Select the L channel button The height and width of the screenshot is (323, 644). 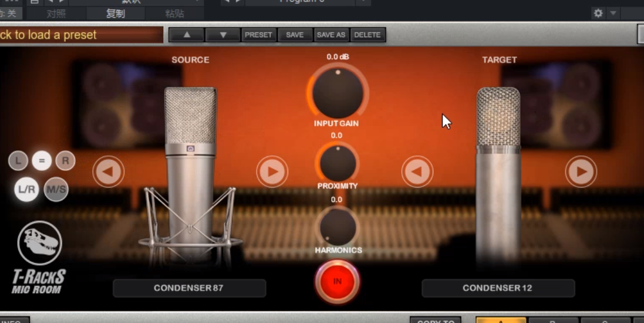tap(18, 161)
